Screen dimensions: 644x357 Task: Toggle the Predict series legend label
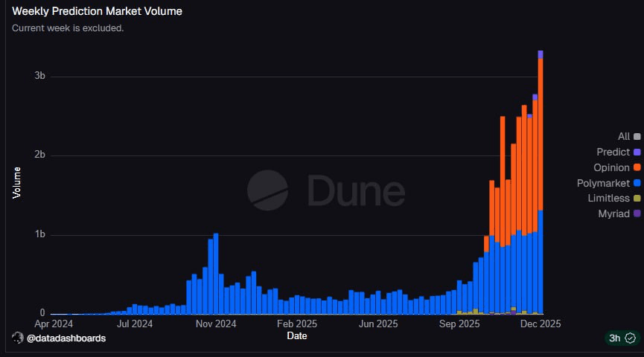coord(613,152)
